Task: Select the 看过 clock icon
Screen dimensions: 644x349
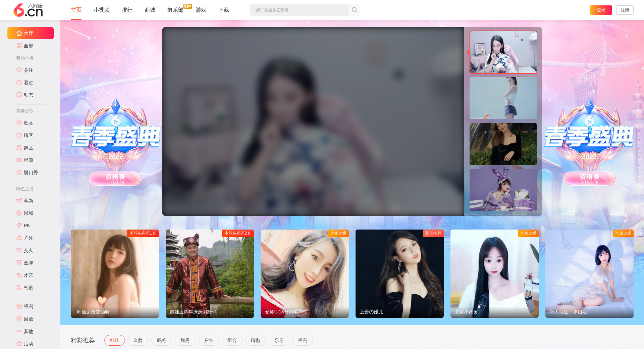Action: 19,83
